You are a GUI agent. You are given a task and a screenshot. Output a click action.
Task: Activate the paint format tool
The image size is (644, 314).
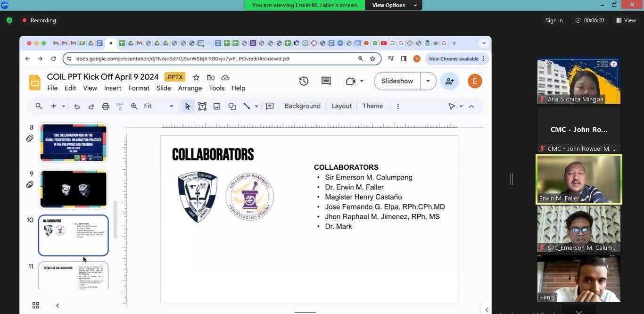(120, 107)
